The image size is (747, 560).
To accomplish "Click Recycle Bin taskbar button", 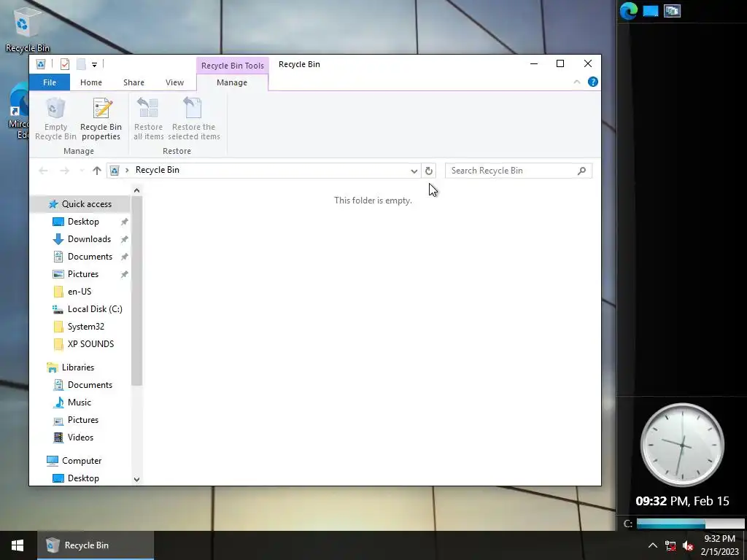I will pyautogui.click(x=96, y=545).
